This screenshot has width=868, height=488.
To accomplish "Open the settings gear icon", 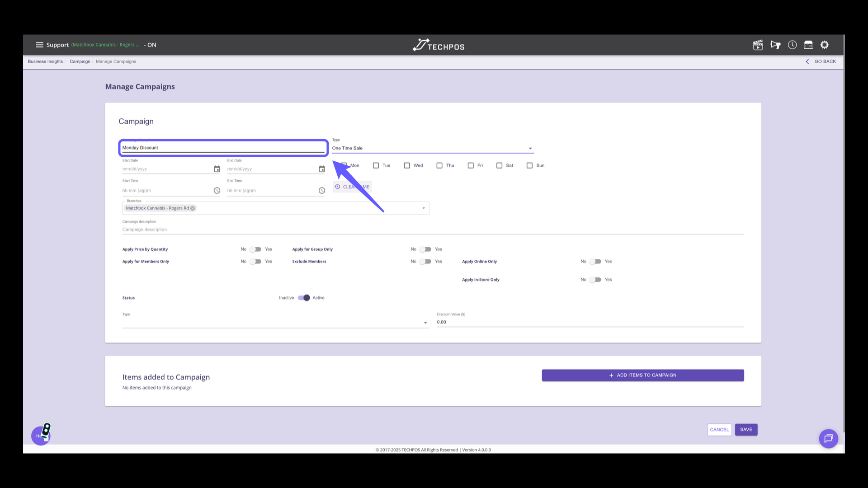I will click(825, 45).
